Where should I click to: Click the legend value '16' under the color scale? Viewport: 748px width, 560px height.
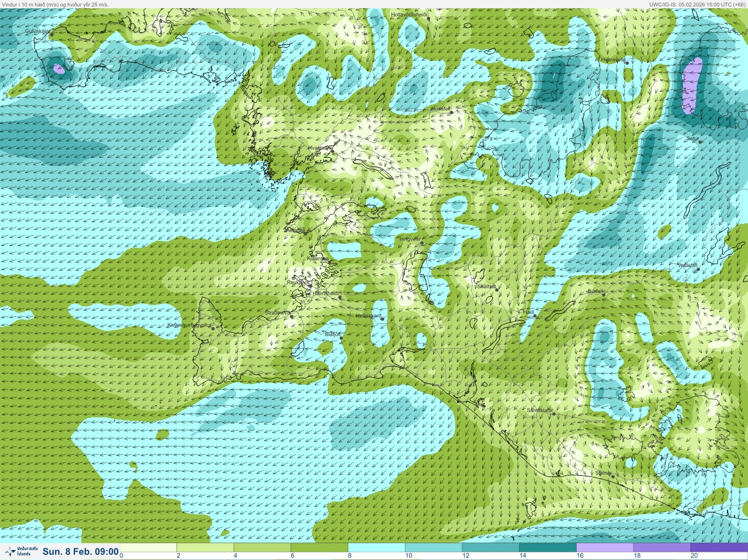(580, 556)
